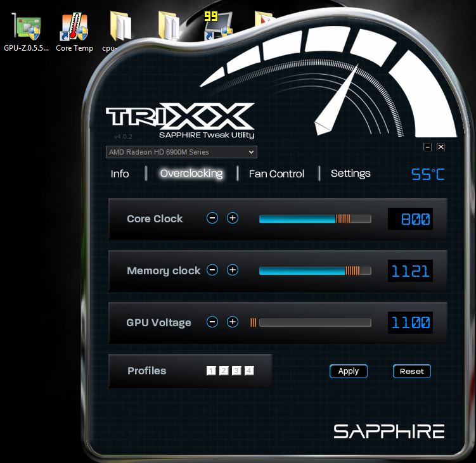Screen dimensions: 476x463
Task: Open the Fan Control tab
Action: pos(276,174)
